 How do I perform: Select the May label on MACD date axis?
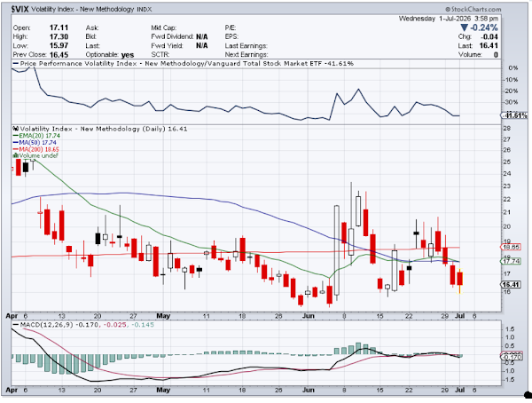[x=163, y=390]
